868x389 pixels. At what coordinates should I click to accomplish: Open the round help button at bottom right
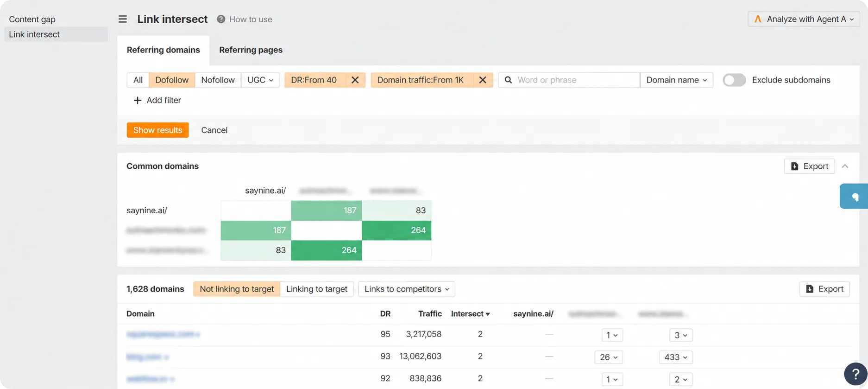855,374
